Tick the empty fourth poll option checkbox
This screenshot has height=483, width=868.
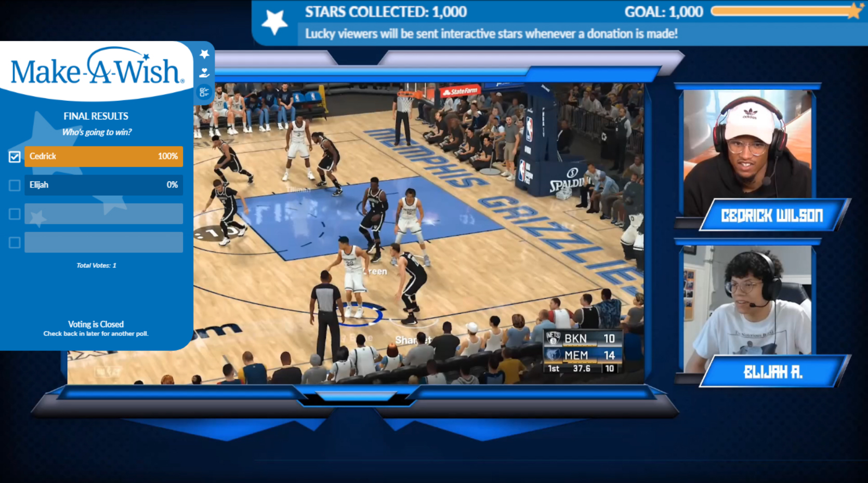(15, 243)
